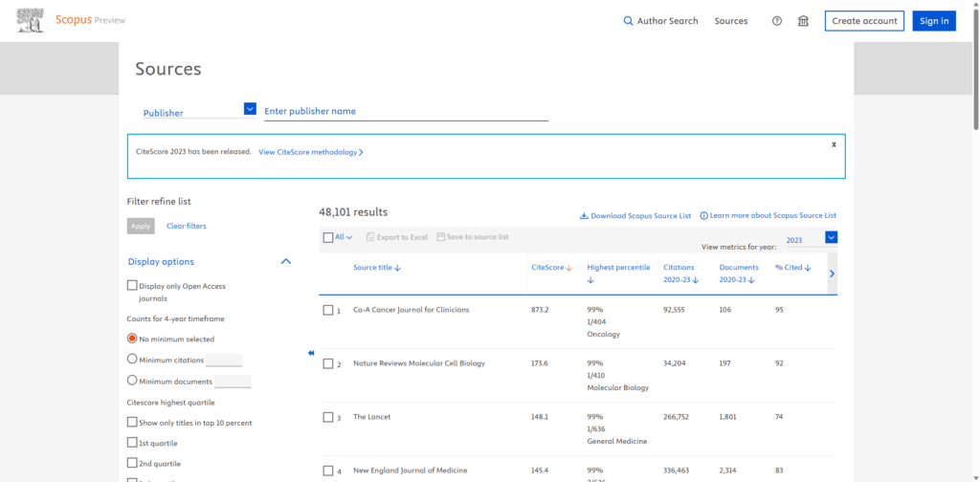Image resolution: width=980 pixels, height=482 pixels.
Task: Click the 48,101 results count
Action: [353, 212]
